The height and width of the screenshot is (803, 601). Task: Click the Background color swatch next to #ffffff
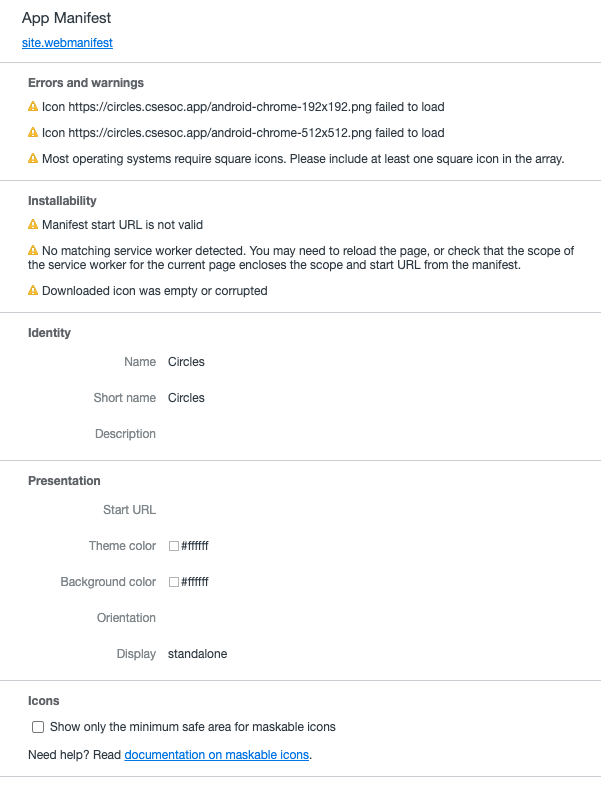point(172,582)
